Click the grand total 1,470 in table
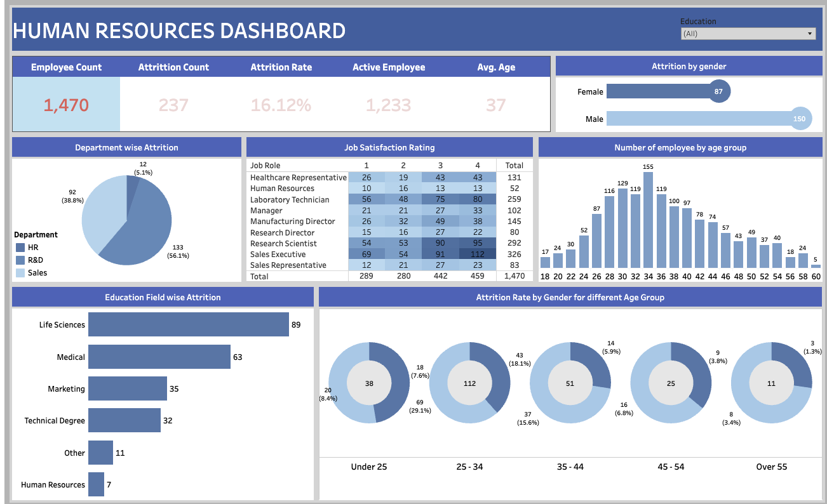Image resolution: width=827 pixels, height=504 pixels. coord(514,276)
